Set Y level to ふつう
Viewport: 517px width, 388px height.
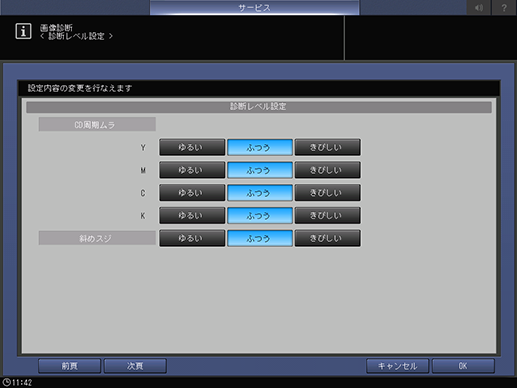(260, 147)
